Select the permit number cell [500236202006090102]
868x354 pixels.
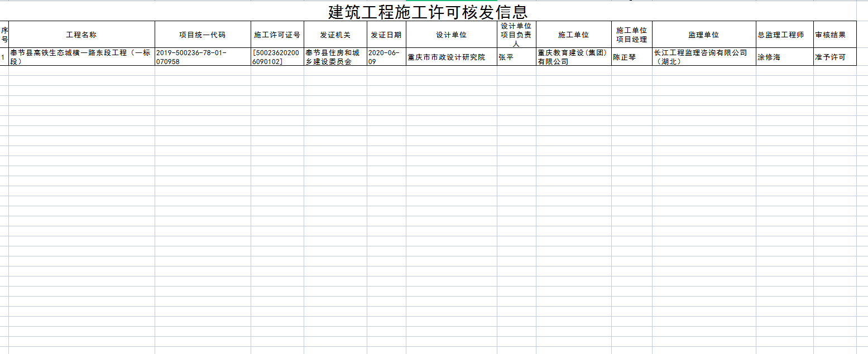pos(277,57)
